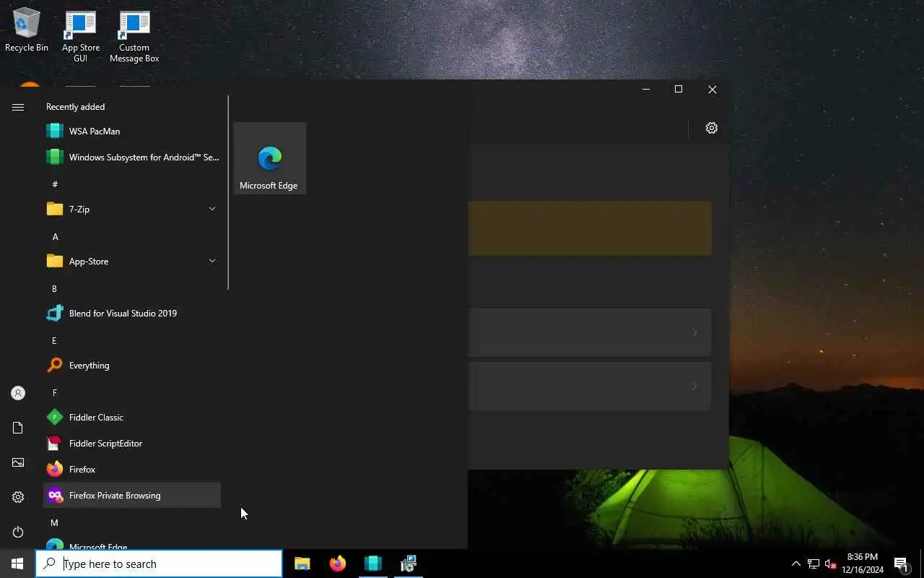Click the yellow banner in background window
The width and height of the screenshot is (924, 578).
[590, 228]
